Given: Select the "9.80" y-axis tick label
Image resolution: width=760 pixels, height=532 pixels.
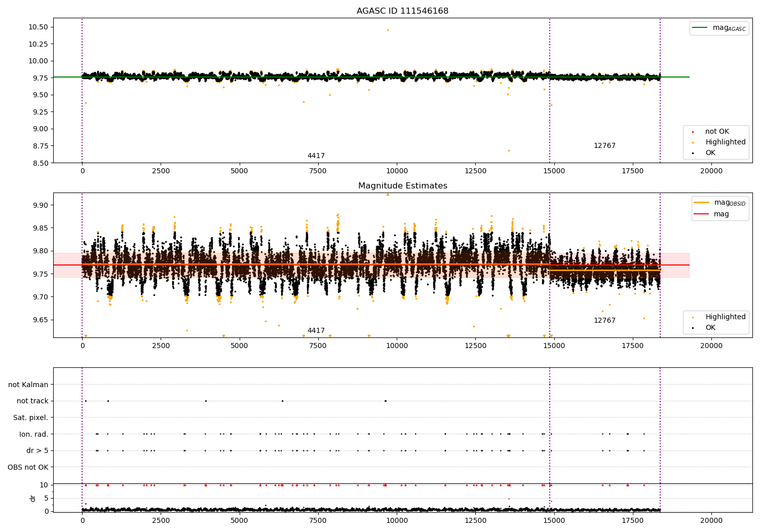Looking at the screenshot, I should [x=41, y=251].
